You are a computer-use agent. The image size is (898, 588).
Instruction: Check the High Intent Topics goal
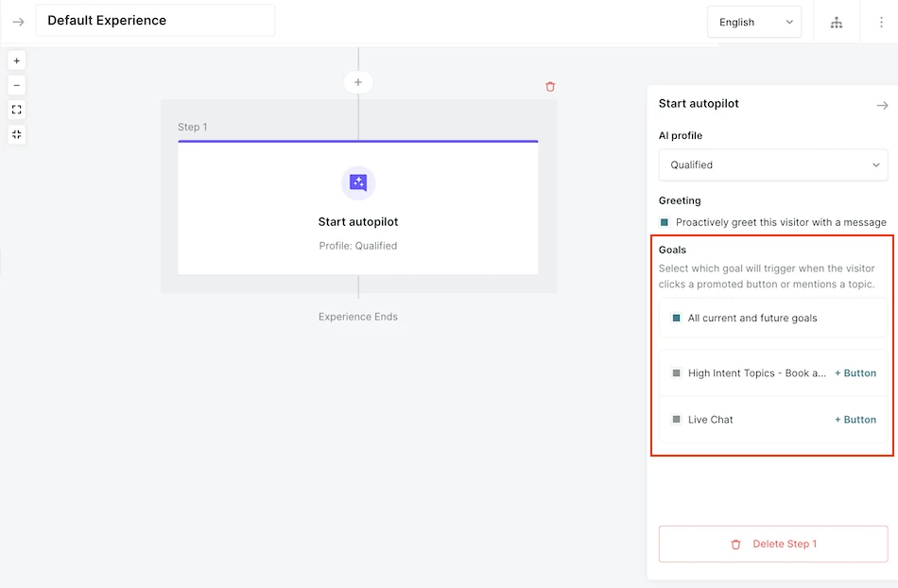[x=677, y=372]
